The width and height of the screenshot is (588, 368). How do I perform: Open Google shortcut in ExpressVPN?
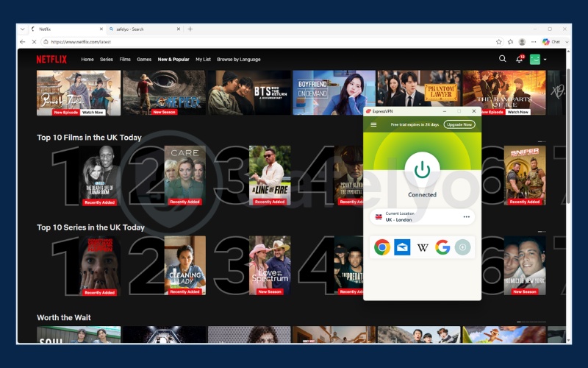(442, 247)
